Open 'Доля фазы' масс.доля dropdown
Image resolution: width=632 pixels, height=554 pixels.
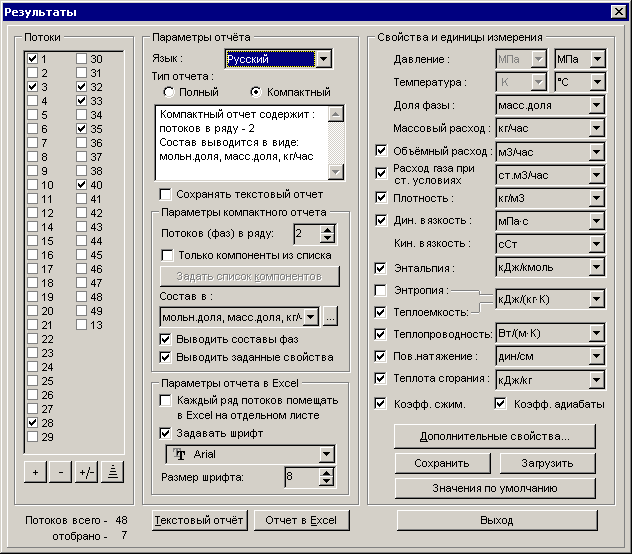pos(596,105)
